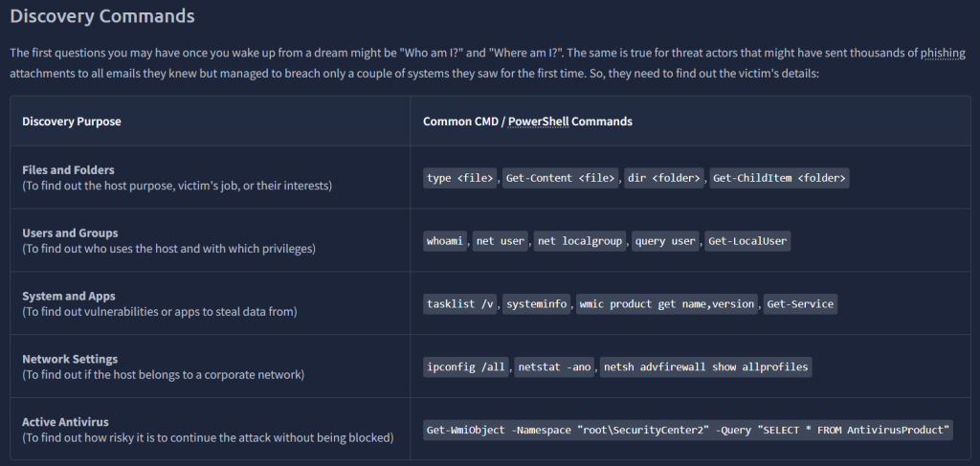Click the 'whoami' command snippet
Viewport: 980px width, 466px height.
coord(446,241)
